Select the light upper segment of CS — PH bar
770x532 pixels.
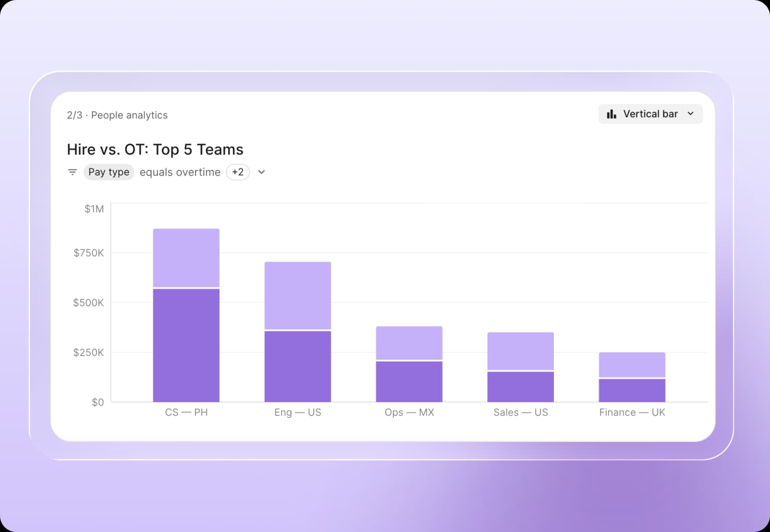[x=186, y=258]
